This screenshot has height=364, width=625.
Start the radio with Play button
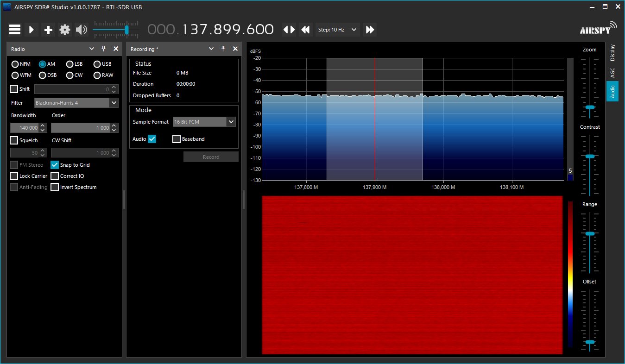pos(32,30)
